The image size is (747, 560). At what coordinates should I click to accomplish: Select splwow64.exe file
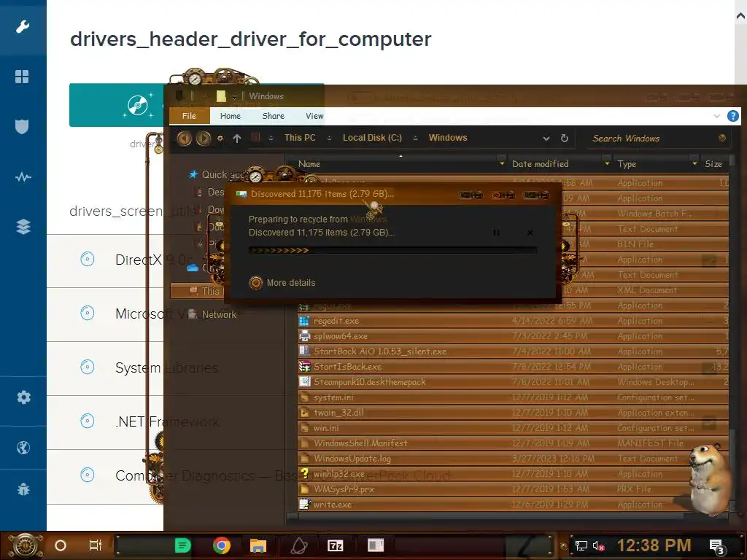pos(513,336)
